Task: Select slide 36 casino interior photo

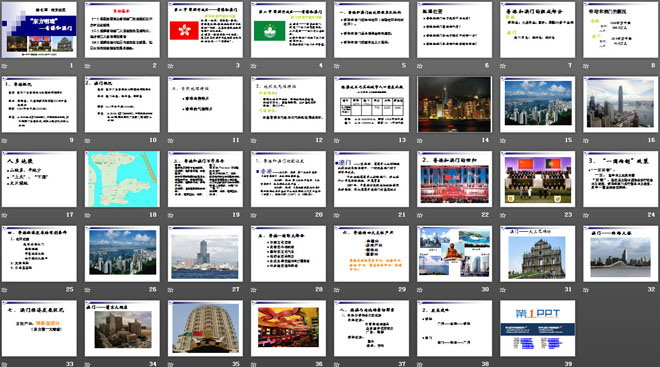Action: pyautogui.click(x=288, y=328)
